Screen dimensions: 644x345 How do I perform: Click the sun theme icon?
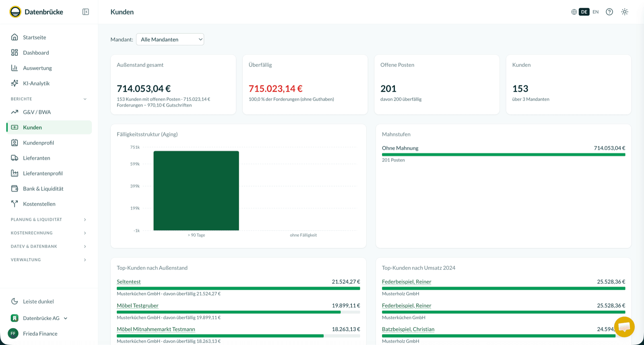625,12
